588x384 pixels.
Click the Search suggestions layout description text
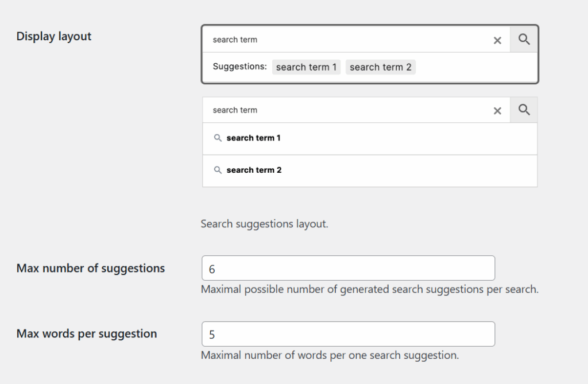(264, 224)
